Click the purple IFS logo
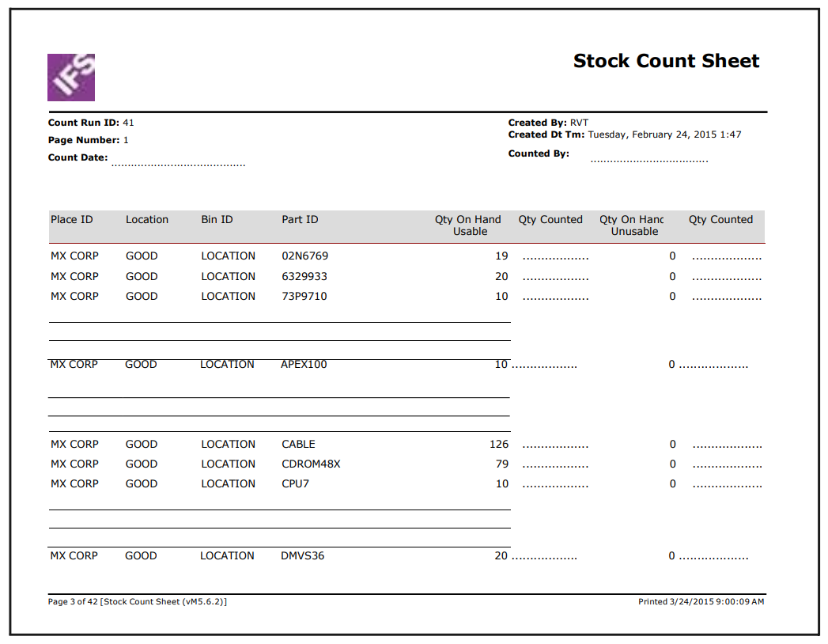Viewport: 828px width, 644px height. [x=71, y=78]
